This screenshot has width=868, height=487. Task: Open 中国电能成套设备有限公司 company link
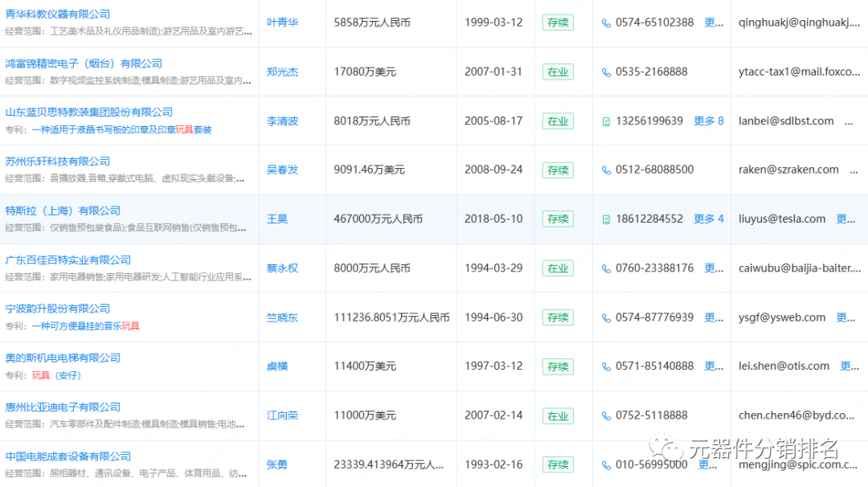68,456
